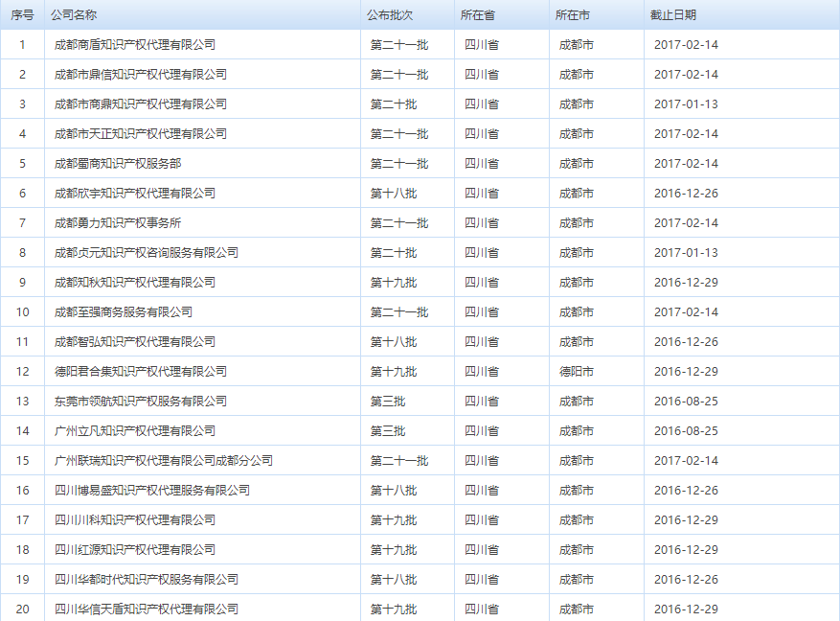Click the 序号 column header
The image size is (840, 621).
point(22,15)
